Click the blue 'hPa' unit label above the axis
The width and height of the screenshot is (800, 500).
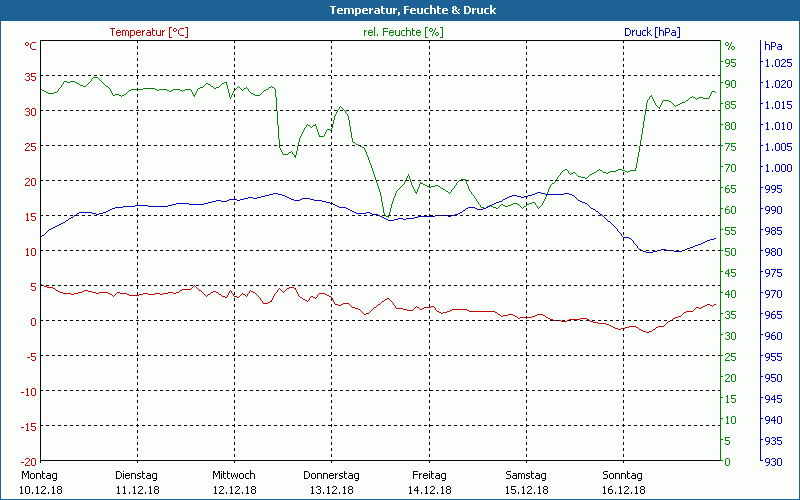pos(773,46)
